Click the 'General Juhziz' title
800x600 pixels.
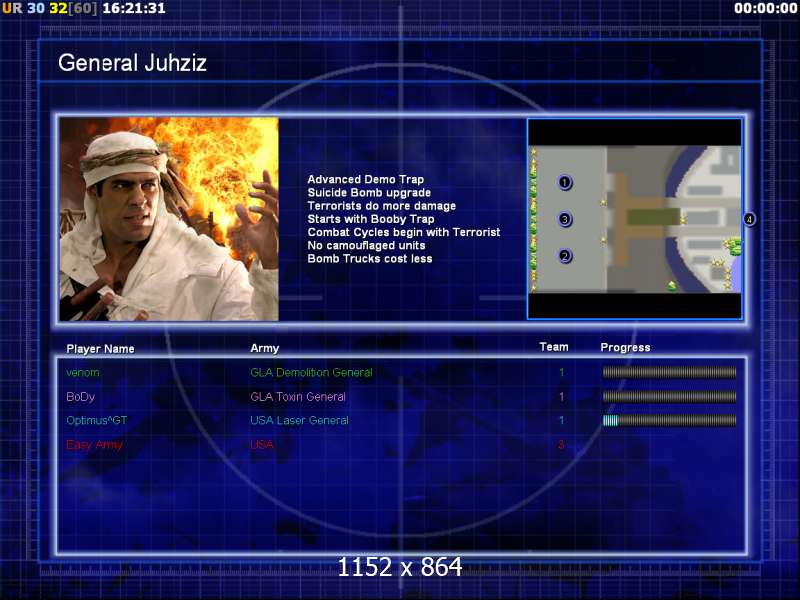[133, 63]
